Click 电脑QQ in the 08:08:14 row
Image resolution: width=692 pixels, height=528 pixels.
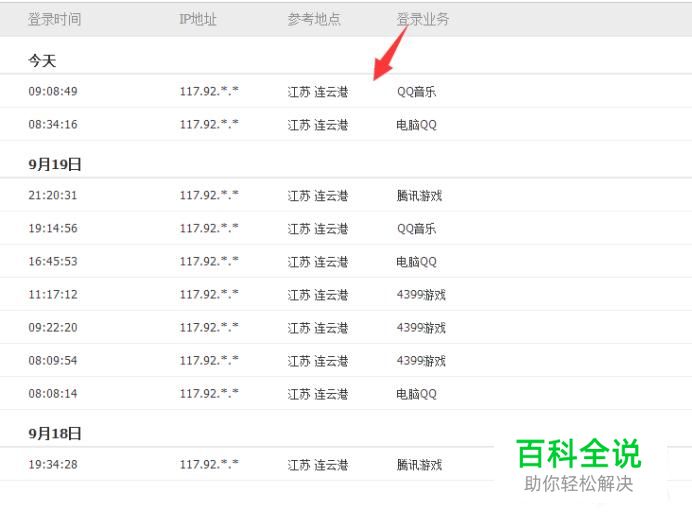click(x=417, y=394)
